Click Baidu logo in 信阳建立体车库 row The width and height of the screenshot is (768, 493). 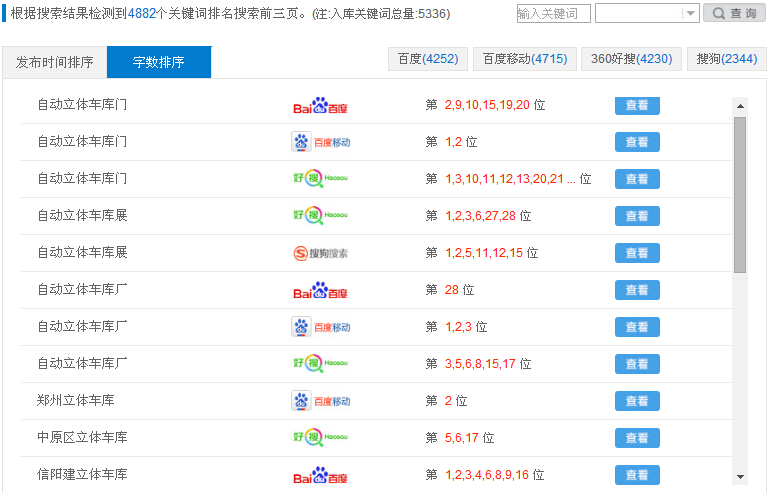pos(320,475)
